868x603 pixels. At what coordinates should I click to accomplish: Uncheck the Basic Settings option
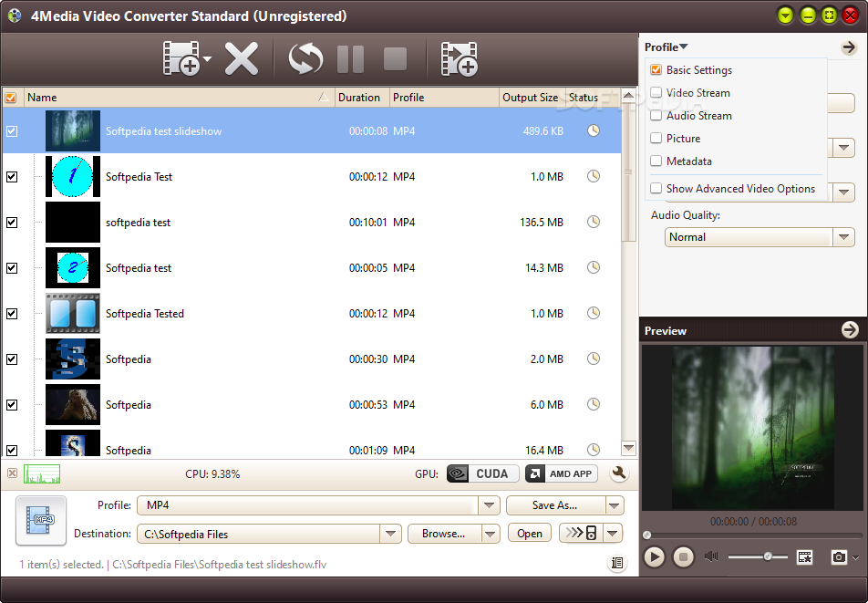click(x=656, y=69)
